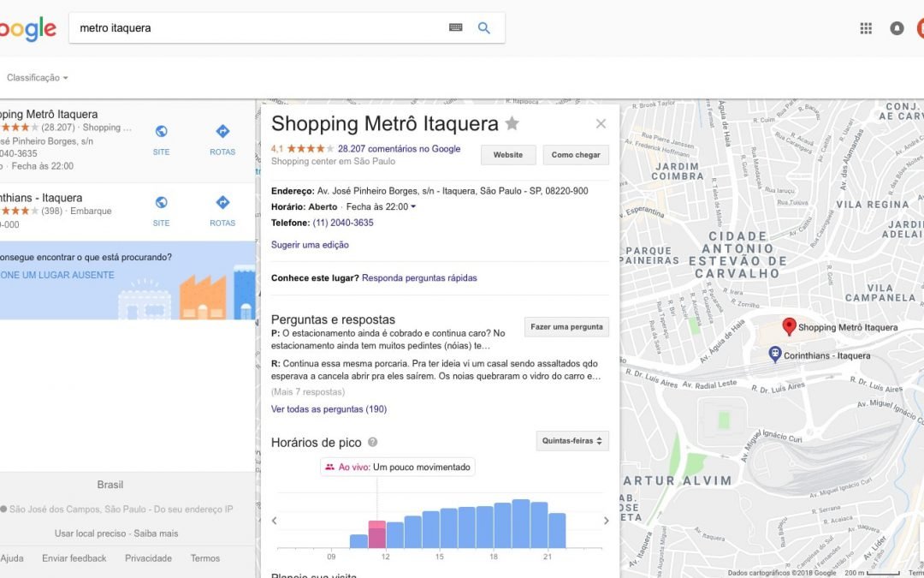Open 28.207 comentários no Google link

coord(399,149)
